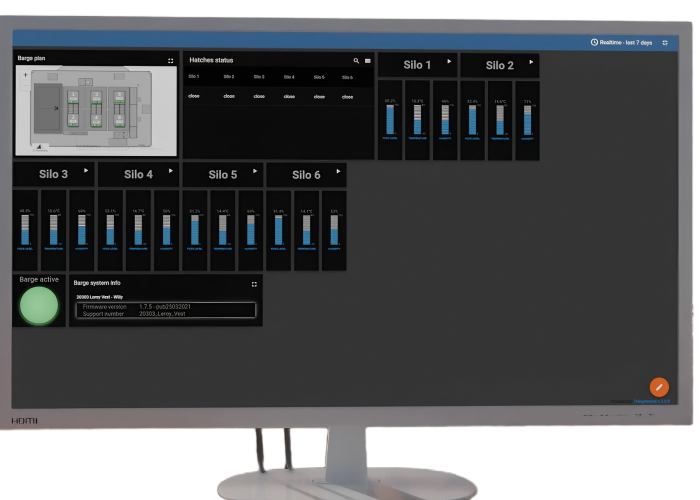Image resolution: width=700 pixels, height=500 pixels.
Task: Open the Silo 6 title card
Action: (306, 175)
